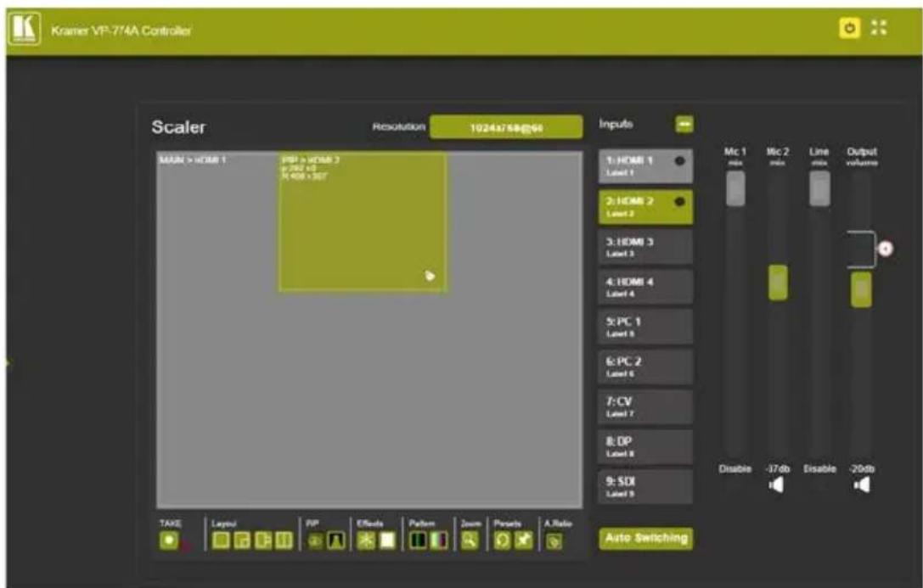Viewport: 923px width, 588px height.
Task: Click the TAKE button icon
Action: pyautogui.click(x=170, y=540)
